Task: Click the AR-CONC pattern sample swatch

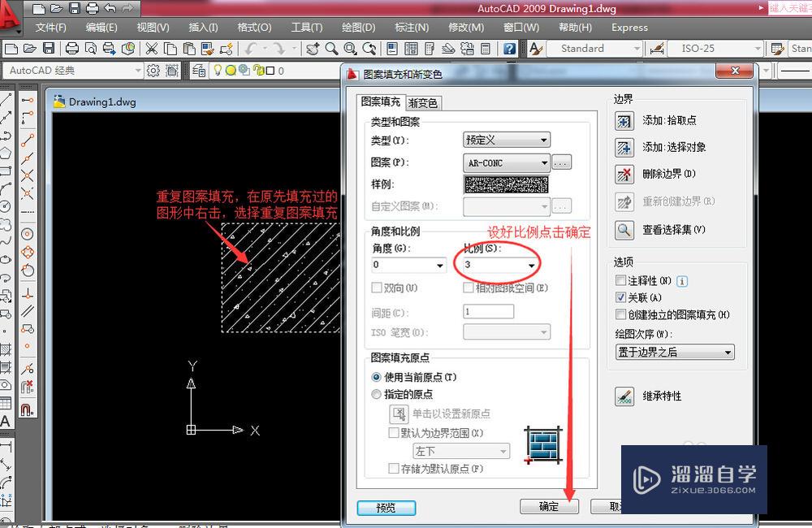Action: point(506,184)
